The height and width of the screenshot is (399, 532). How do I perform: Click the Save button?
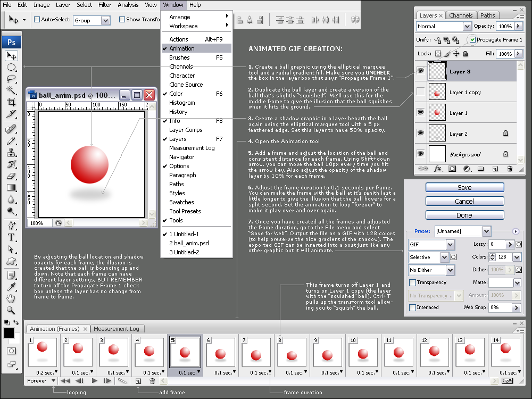pos(464,188)
